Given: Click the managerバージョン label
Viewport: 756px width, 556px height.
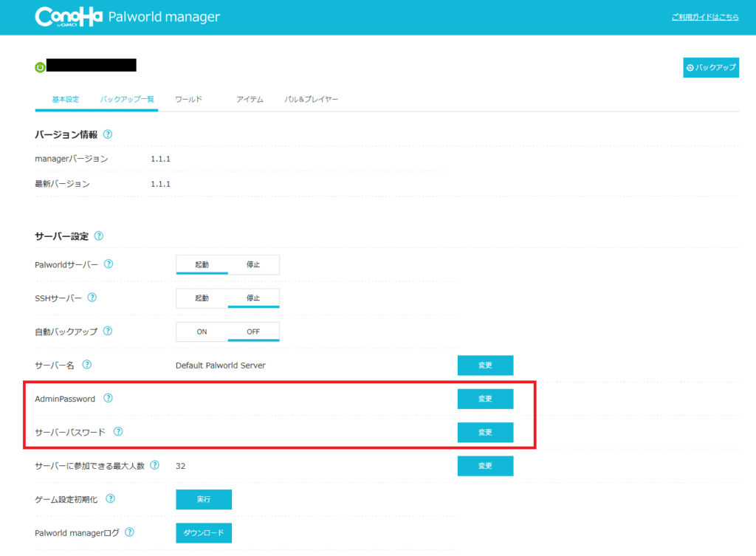Looking at the screenshot, I should (72, 159).
